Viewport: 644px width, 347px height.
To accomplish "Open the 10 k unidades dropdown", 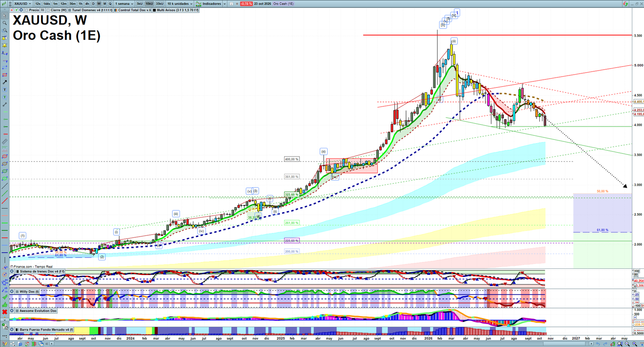I will pyautogui.click(x=180, y=4).
